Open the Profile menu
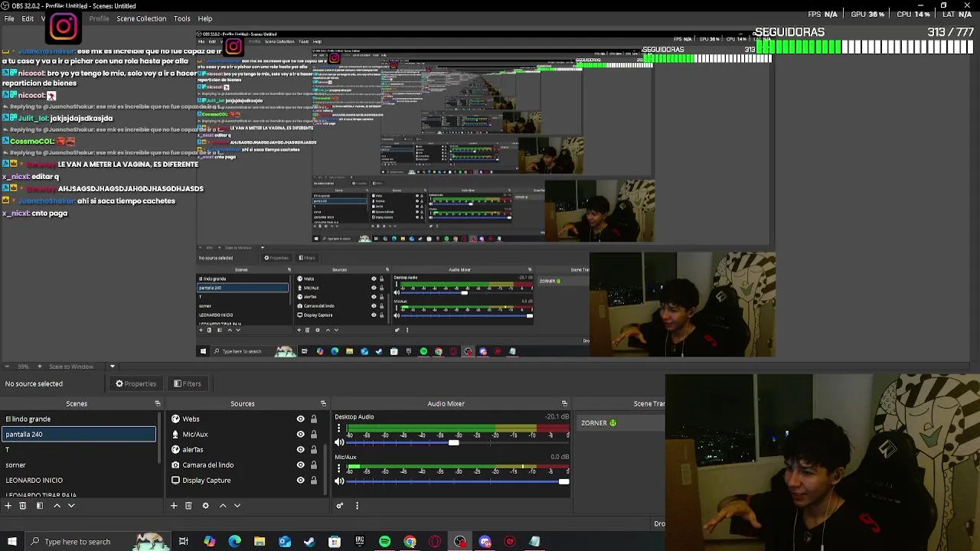This screenshot has width=980, height=551. pos(99,18)
